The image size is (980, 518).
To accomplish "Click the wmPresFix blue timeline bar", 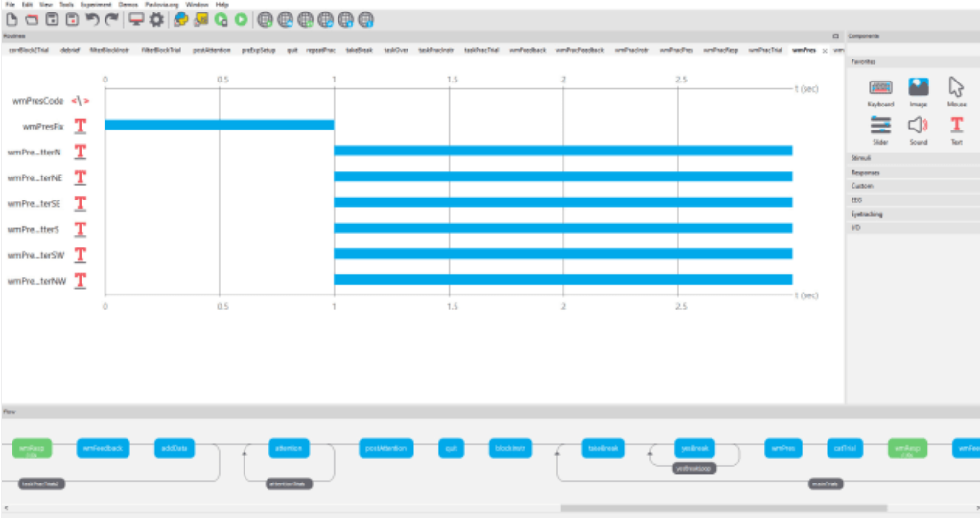I will (219, 125).
